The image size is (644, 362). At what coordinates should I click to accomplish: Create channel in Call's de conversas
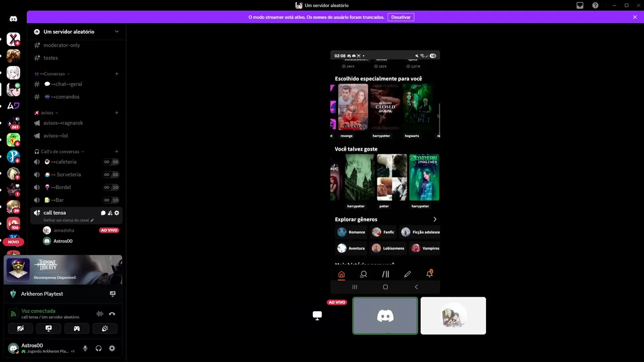(117, 151)
